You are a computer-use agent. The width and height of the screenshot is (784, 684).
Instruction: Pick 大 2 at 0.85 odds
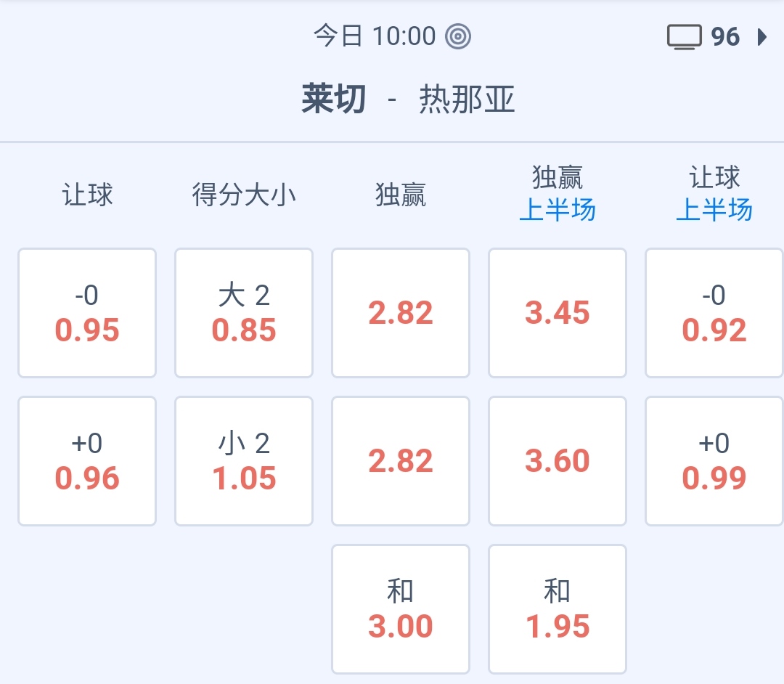[x=244, y=313]
